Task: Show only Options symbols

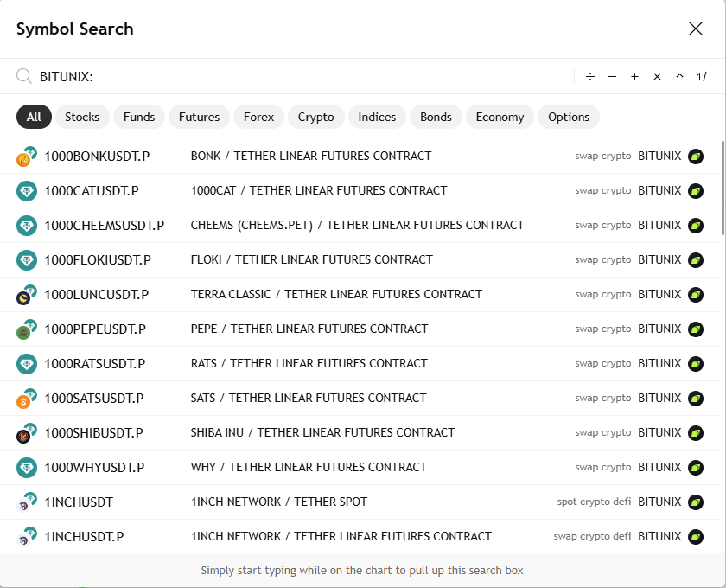Action: [x=569, y=117]
